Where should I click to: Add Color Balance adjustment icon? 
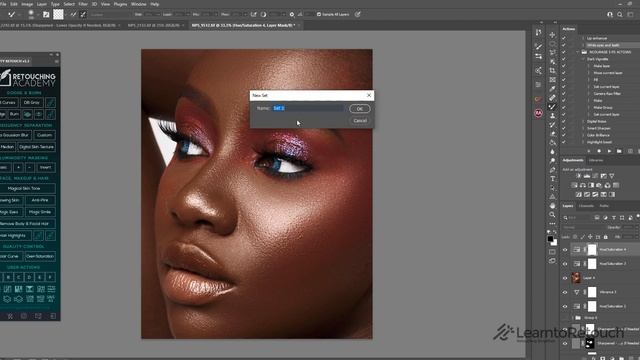(x=583, y=185)
